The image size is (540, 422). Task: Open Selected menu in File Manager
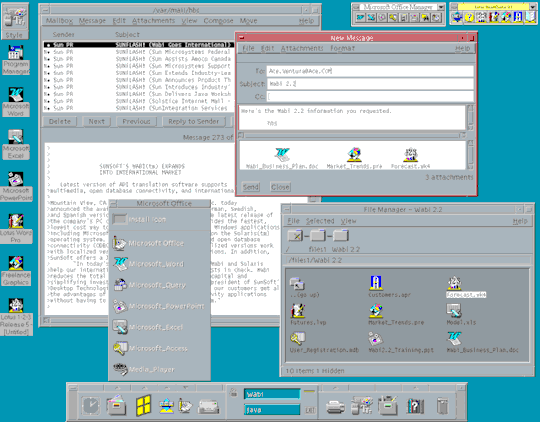[320, 221]
